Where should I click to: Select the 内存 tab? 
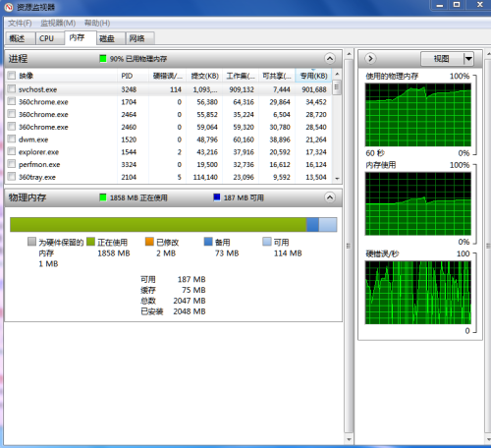pyautogui.click(x=81, y=37)
